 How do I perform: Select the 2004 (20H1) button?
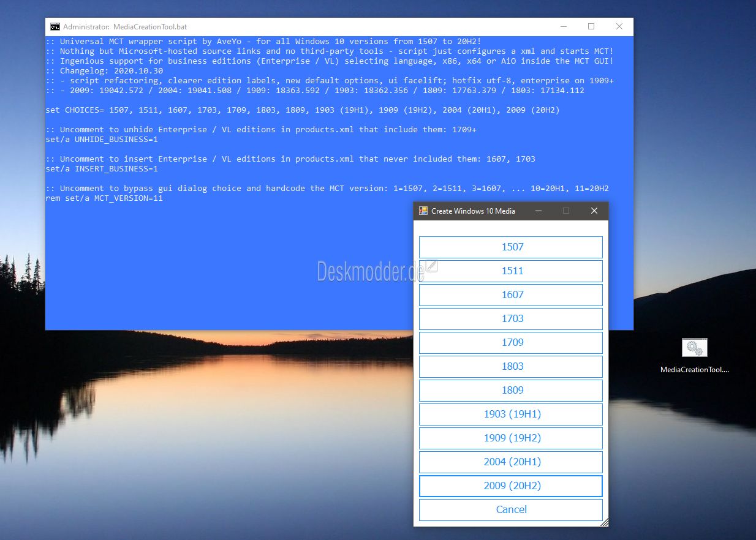[x=511, y=462]
